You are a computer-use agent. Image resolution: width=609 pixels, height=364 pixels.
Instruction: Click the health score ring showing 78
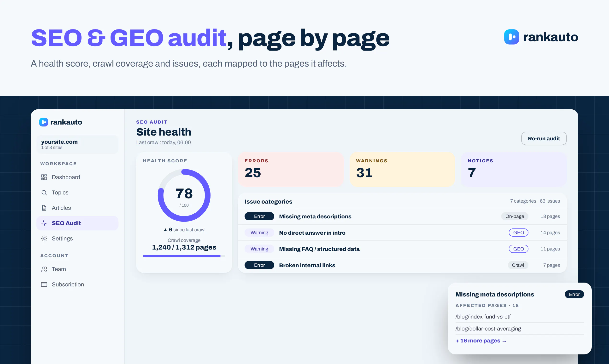click(184, 195)
